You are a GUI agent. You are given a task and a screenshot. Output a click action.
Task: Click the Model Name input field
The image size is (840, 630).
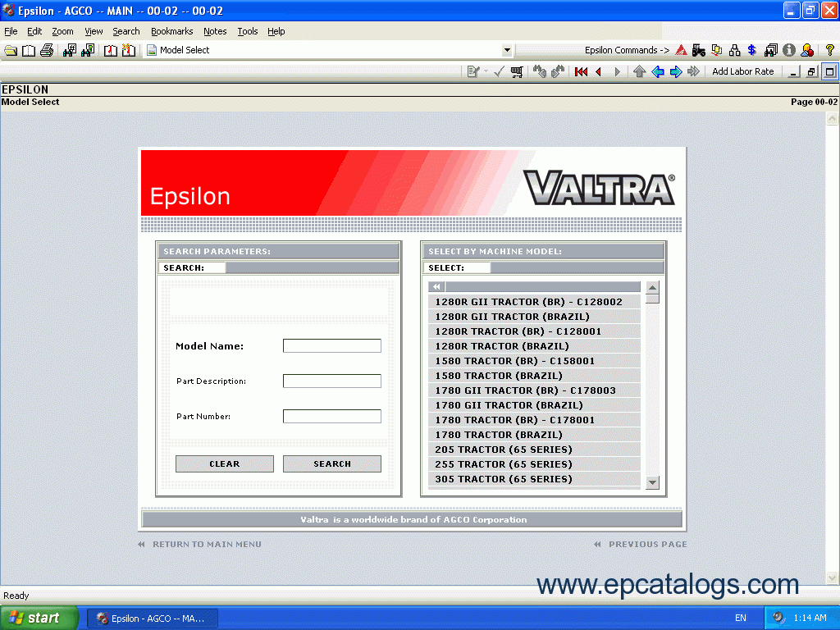click(332, 345)
